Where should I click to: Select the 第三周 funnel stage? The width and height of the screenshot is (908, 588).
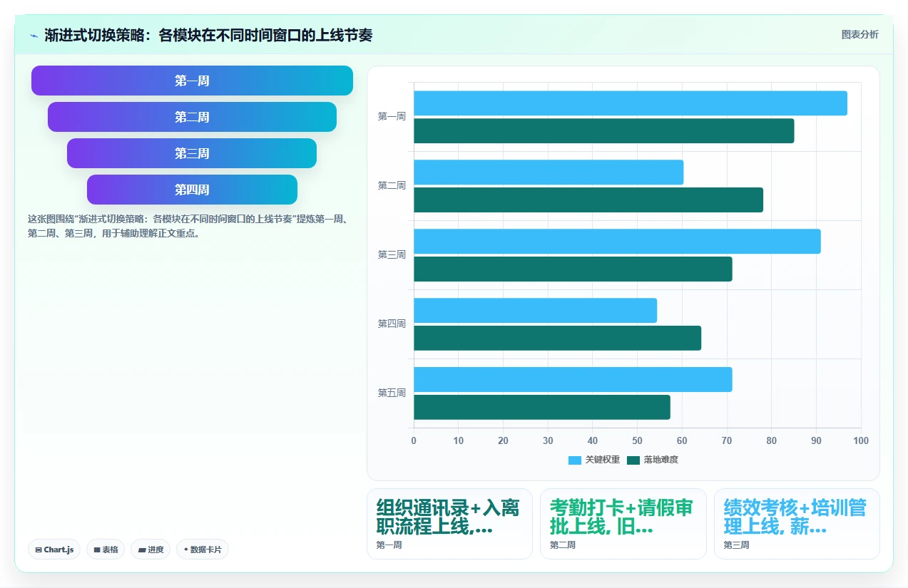(x=192, y=153)
